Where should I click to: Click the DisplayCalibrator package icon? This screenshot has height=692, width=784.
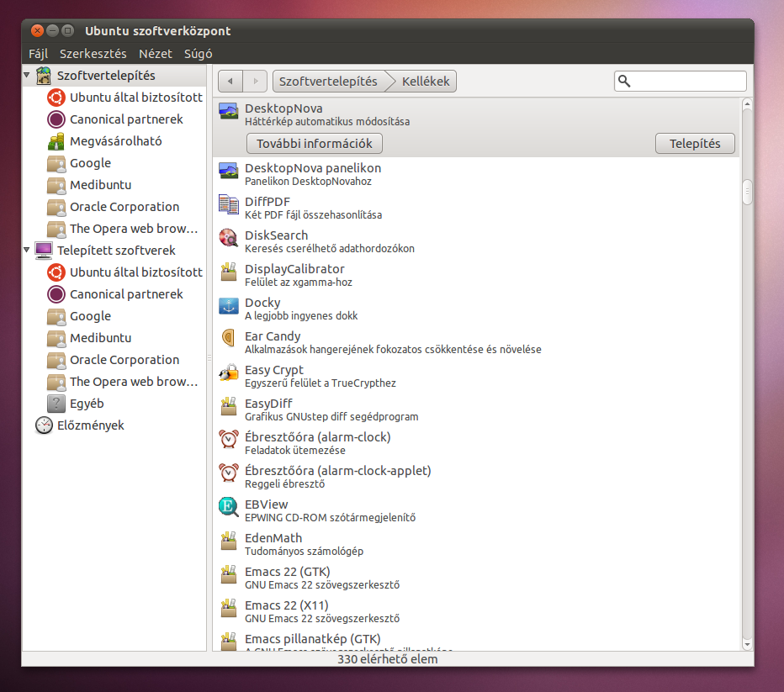pos(229,272)
